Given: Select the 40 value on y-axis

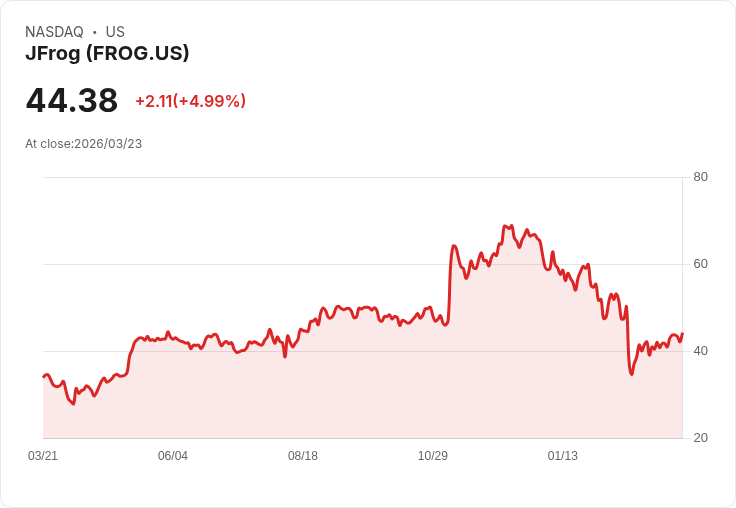Looking at the screenshot, I should tap(700, 352).
